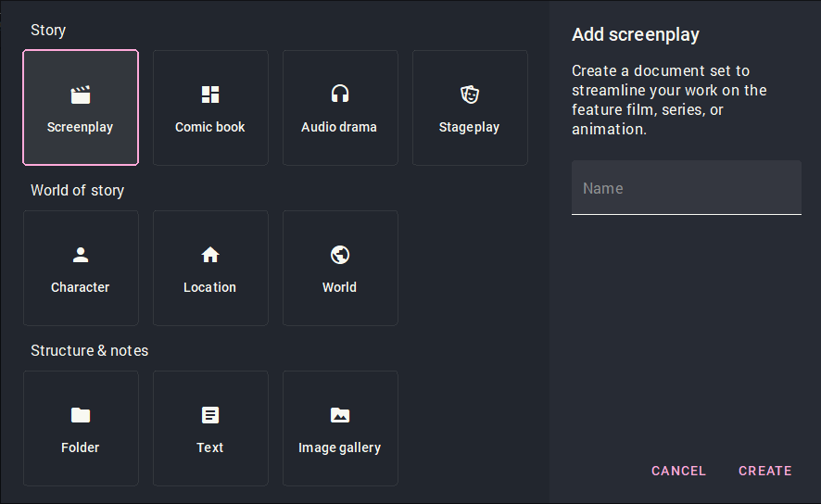Pick the Audio drama headphones icon
This screenshot has height=504, width=821.
click(340, 94)
